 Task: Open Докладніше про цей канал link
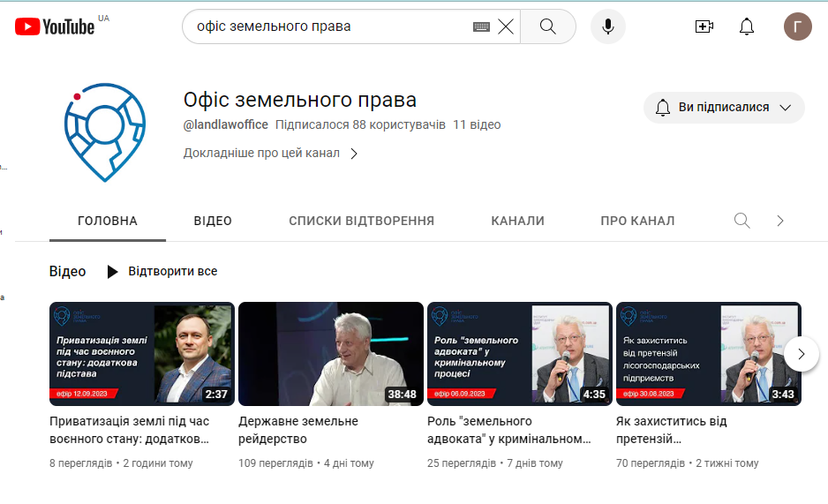261,153
